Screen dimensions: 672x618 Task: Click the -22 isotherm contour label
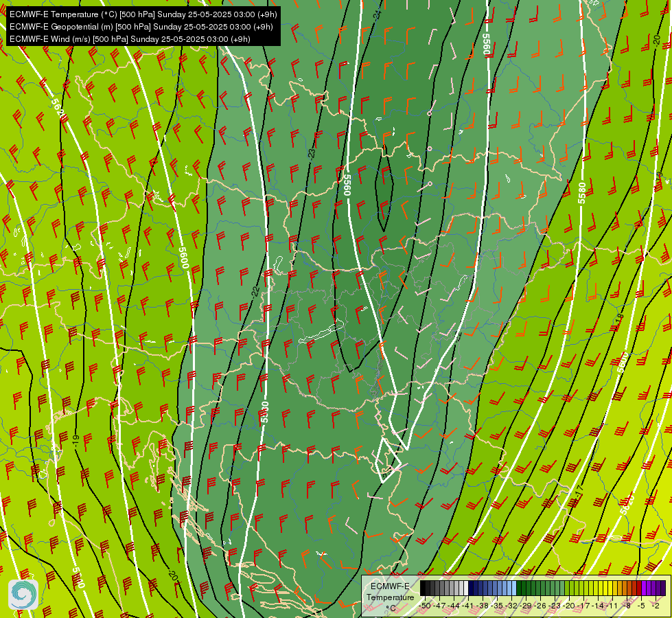255,292
